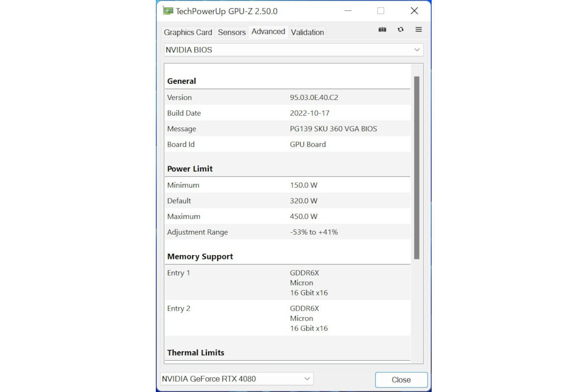This screenshot has height=392, width=588.
Task: Click the Memory Support section heading
Action: click(200, 257)
